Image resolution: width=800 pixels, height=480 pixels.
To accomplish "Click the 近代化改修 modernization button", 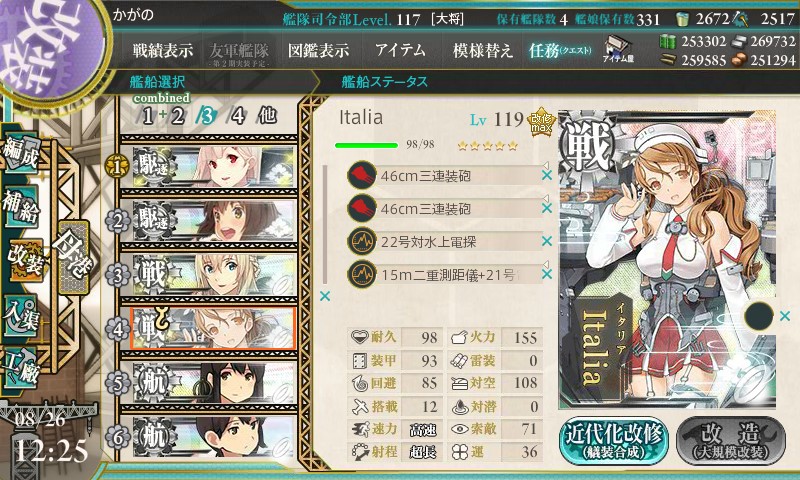I will coord(613,440).
